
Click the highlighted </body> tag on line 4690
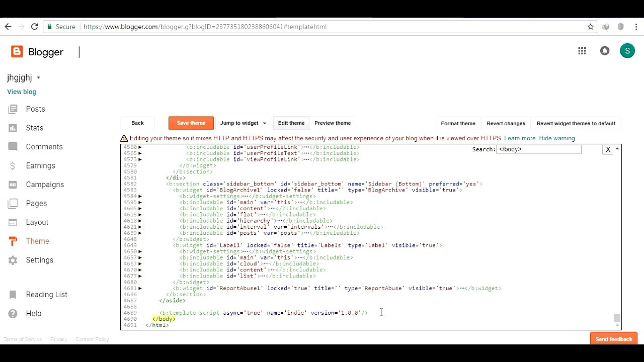point(164,319)
